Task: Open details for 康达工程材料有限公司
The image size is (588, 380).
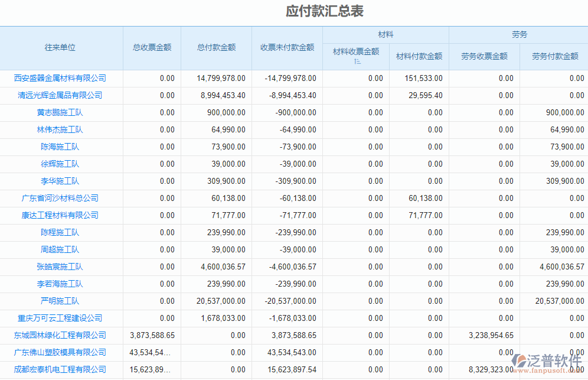Action: pyautogui.click(x=61, y=215)
